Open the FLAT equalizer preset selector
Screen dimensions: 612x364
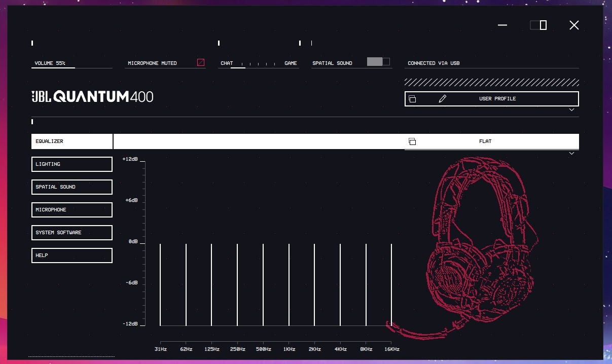492,141
